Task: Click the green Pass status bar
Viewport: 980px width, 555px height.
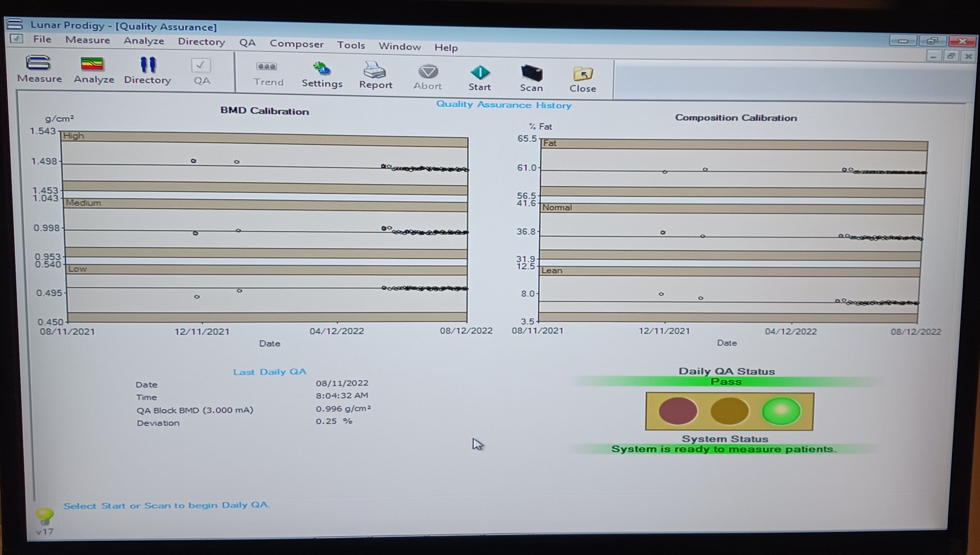Action: (x=726, y=381)
